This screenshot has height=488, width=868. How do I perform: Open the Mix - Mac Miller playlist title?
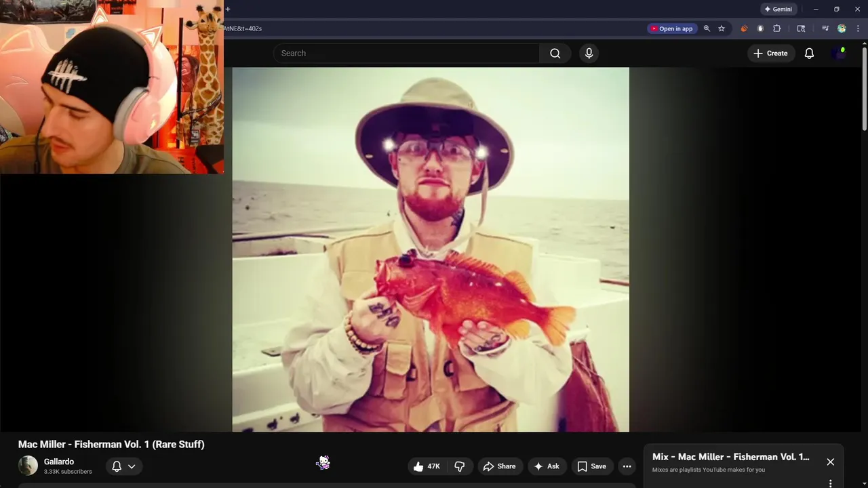[730, 457]
